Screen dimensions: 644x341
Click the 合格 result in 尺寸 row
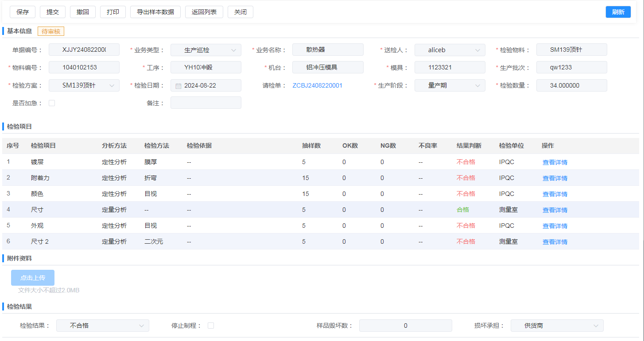coord(463,210)
